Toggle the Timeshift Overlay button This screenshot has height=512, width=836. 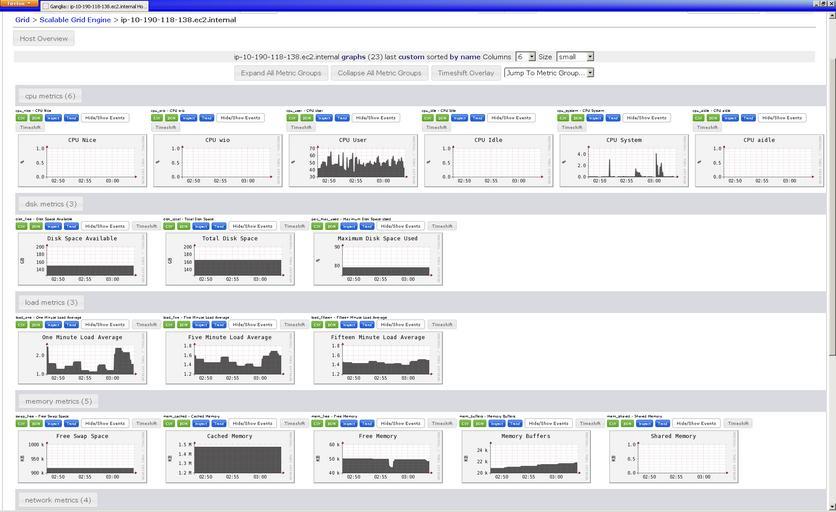464,73
